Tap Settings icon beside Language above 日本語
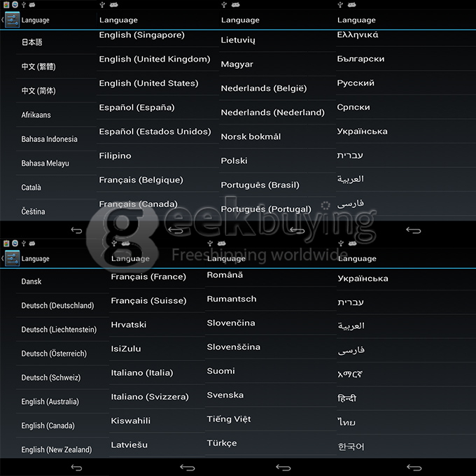Image resolution: width=476 pixels, height=476 pixels. [11, 20]
